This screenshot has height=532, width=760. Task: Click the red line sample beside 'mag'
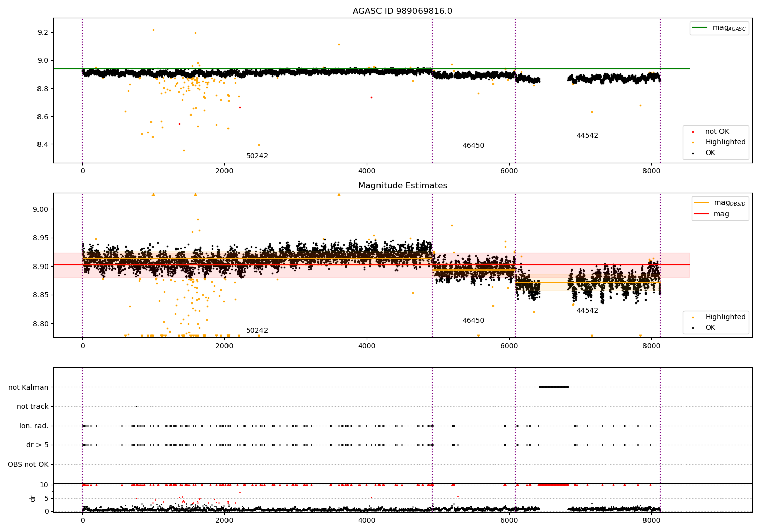(702, 214)
